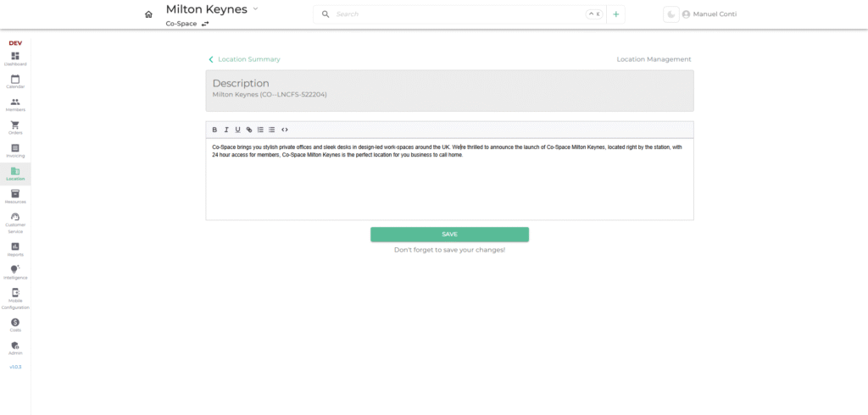Open code view in the editor
Viewport: 868px width, 415px height.
285,130
